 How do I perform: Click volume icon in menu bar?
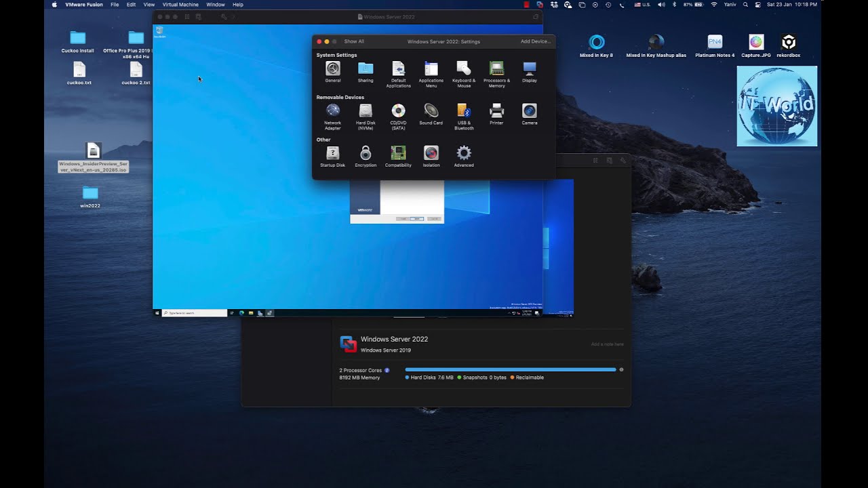coord(661,4)
